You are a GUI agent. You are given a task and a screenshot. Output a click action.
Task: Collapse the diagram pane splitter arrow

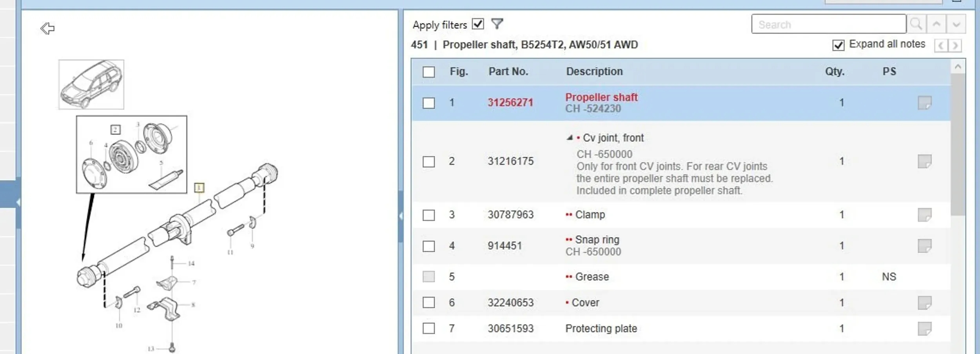(x=401, y=216)
